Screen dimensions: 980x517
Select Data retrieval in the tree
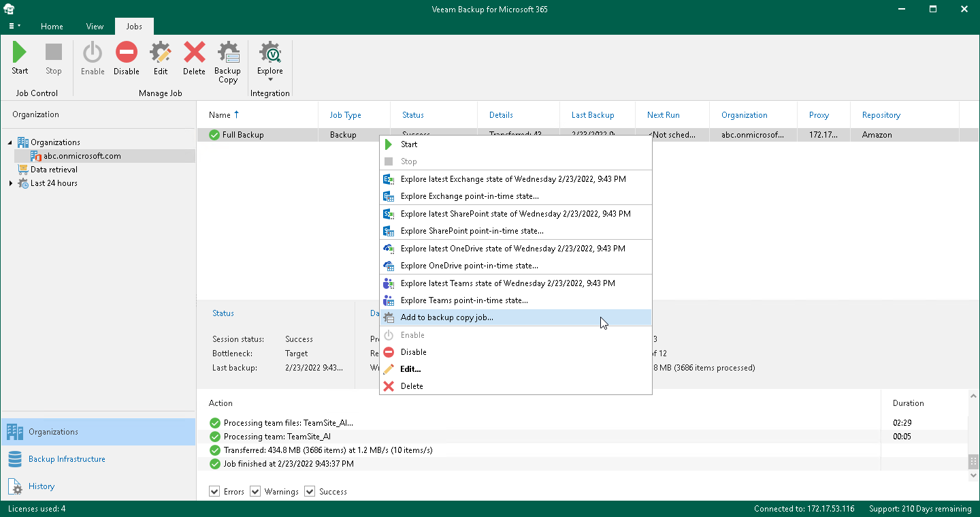(x=54, y=170)
